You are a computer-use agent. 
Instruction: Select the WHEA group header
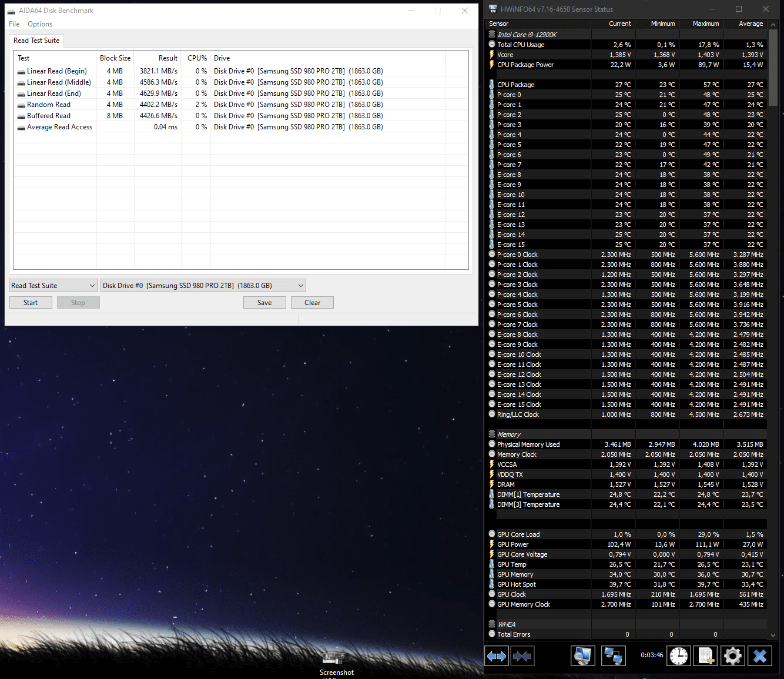pyautogui.click(x=626, y=624)
